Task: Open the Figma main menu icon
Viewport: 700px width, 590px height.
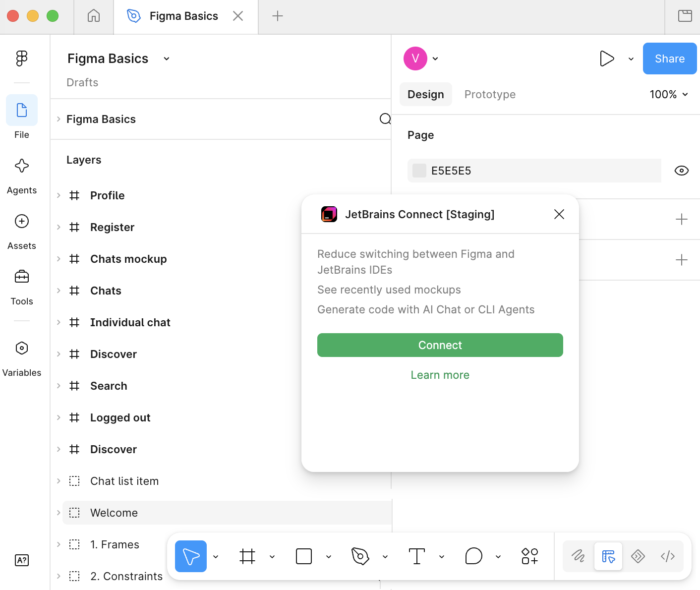Action: tap(22, 59)
